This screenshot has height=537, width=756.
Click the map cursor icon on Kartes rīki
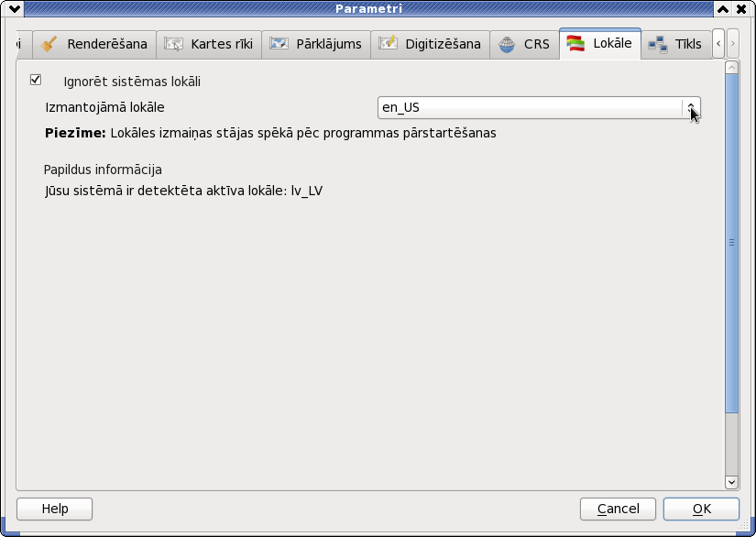click(x=173, y=44)
